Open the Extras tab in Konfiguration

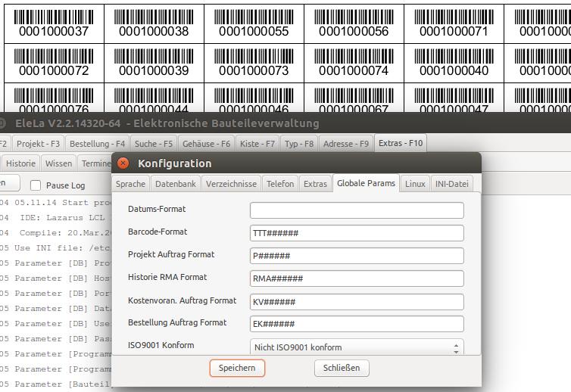coord(315,184)
